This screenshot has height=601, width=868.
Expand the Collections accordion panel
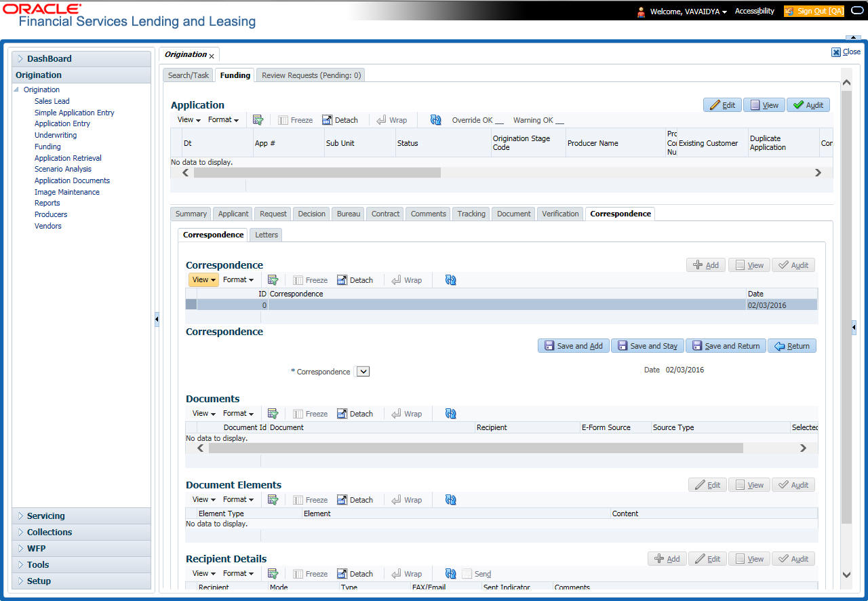81,532
